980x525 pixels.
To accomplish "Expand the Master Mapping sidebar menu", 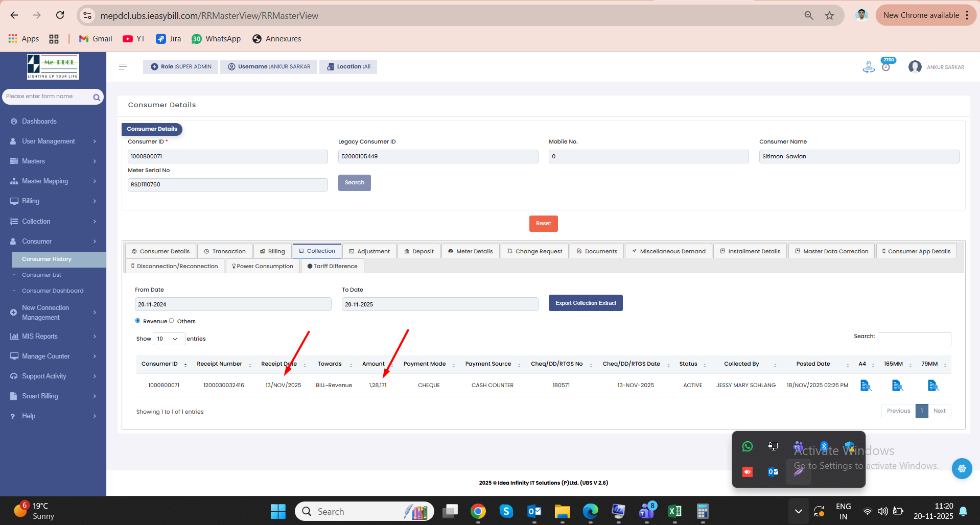I will 53,181.
